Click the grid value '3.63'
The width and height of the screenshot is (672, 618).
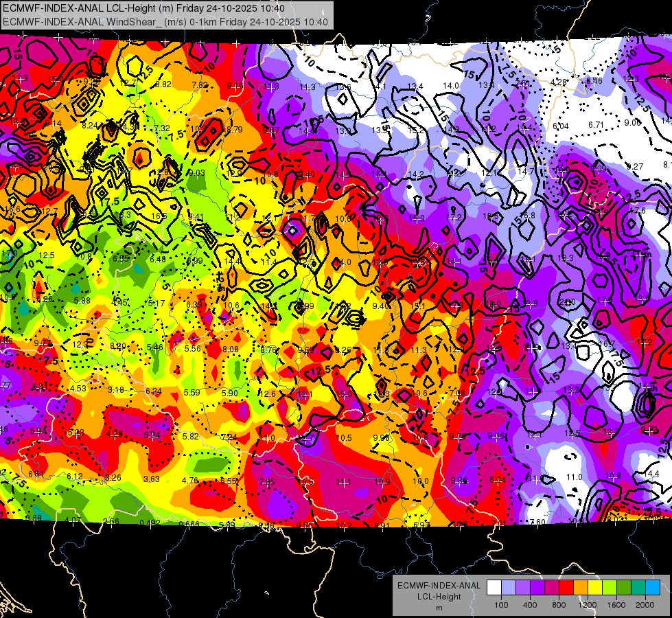[x=151, y=479]
